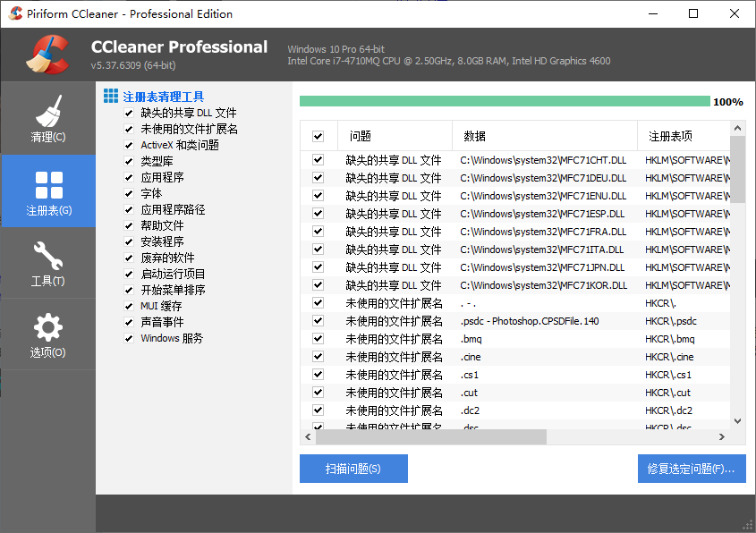756x533 pixels.
Task: Select the HKCR\.dc2 registry key cell
Action: click(668, 410)
